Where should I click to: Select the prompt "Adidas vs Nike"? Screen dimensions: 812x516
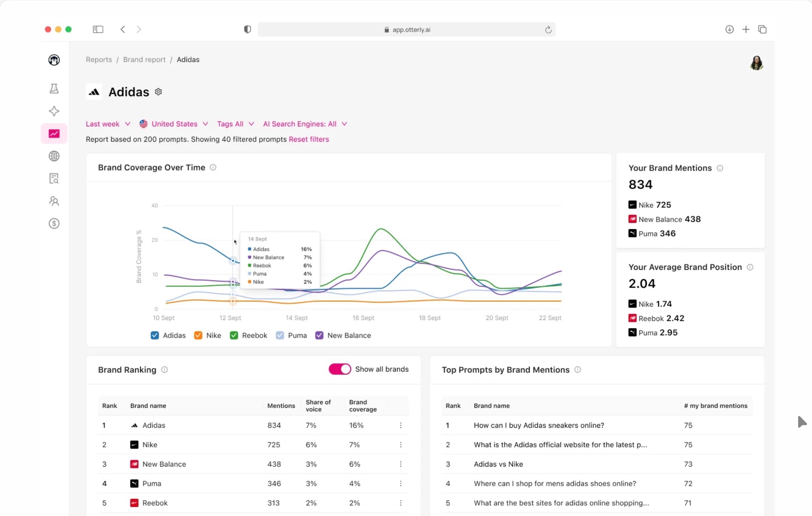[x=498, y=464]
